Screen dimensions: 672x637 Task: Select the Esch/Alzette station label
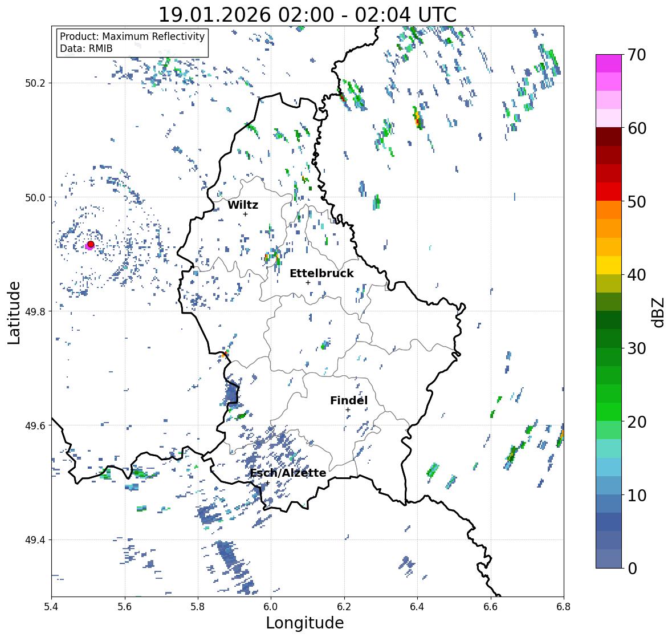tap(288, 473)
